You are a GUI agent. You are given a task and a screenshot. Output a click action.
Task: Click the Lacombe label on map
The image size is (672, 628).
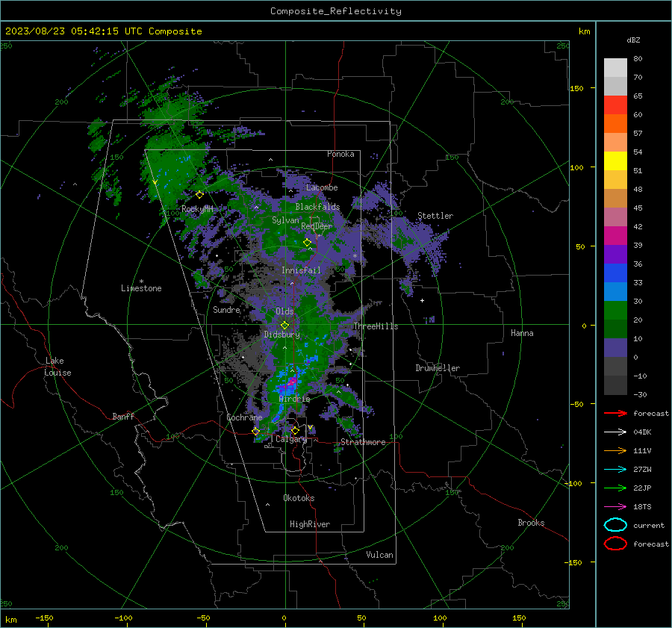click(x=321, y=187)
